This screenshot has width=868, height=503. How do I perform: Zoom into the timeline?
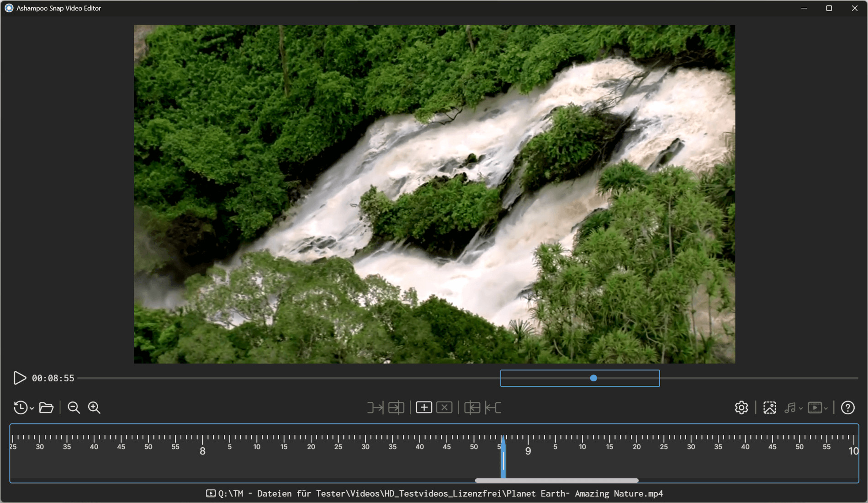(x=94, y=407)
